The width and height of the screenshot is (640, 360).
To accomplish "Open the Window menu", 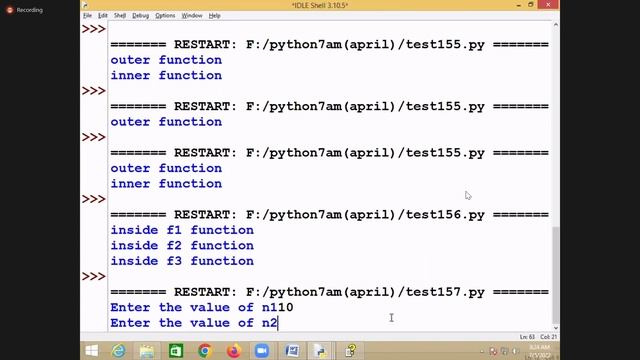I will point(192,16).
